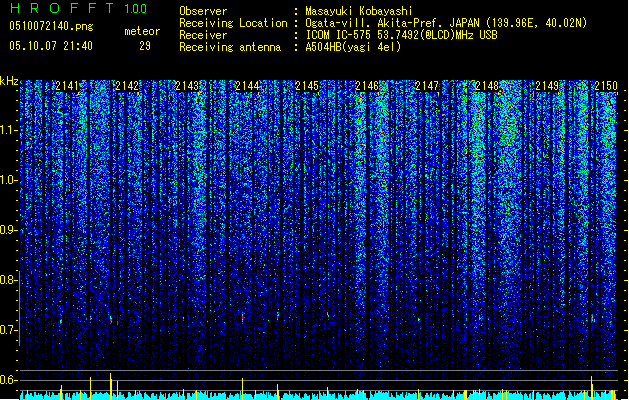
Task: Click the date stamp 05.10.07 21:40
Action: click(x=51, y=46)
